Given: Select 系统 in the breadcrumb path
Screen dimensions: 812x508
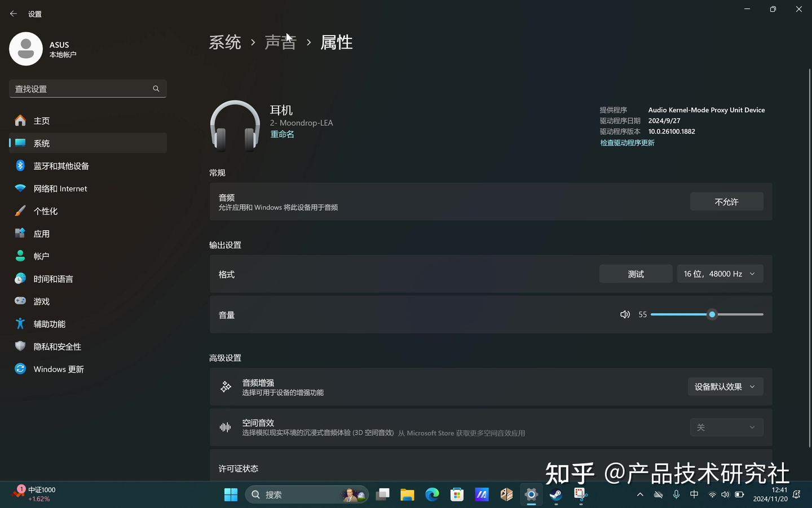Looking at the screenshot, I should coord(224,42).
